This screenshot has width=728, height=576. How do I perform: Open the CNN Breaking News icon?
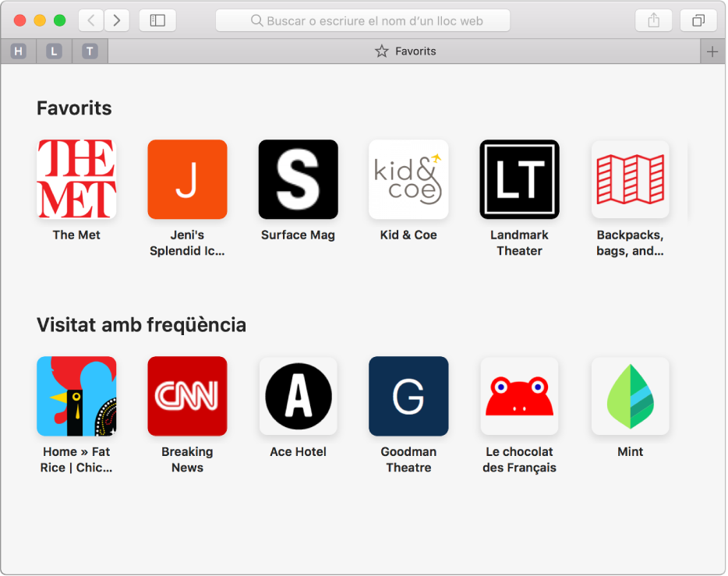(187, 396)
